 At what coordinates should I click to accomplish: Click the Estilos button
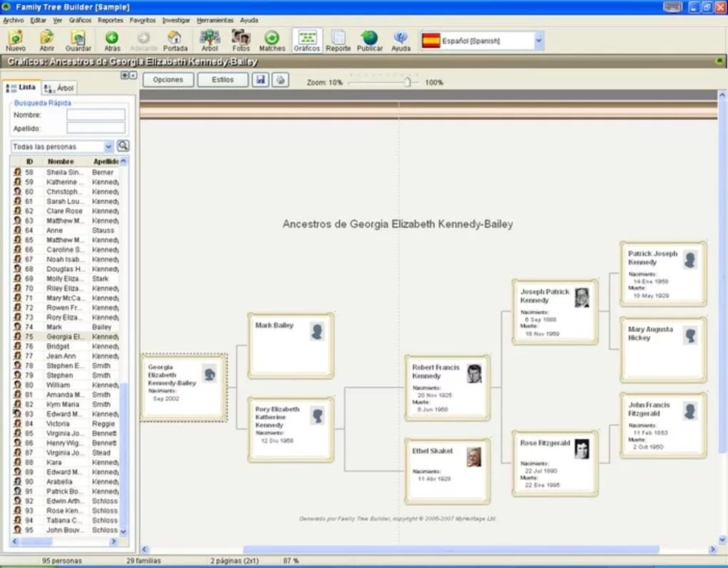click(223, 80)
